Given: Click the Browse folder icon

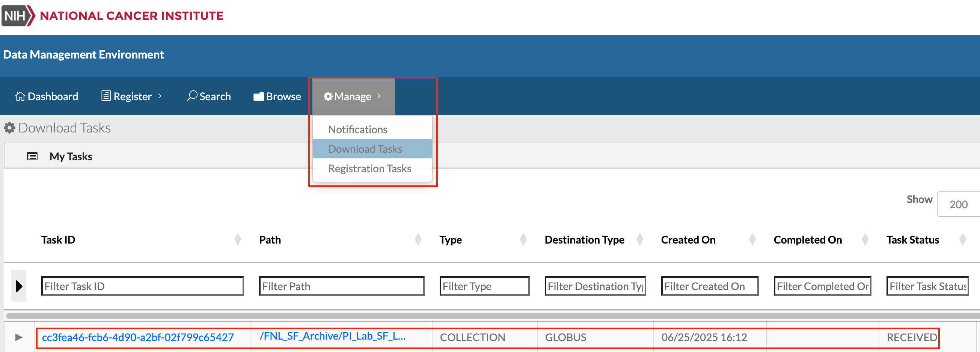Looking at the screenshot, I should tap(259, 96).
